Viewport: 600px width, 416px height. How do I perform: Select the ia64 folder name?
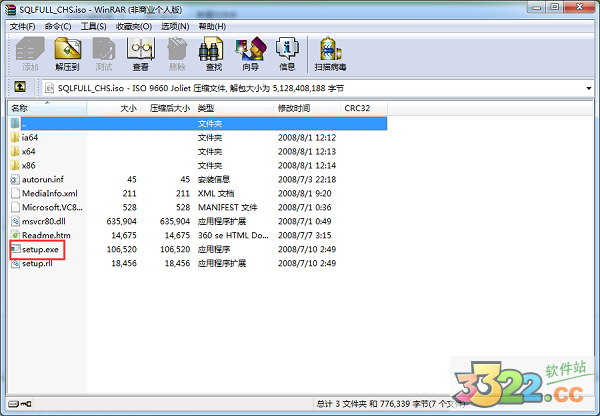pos(30,137)
